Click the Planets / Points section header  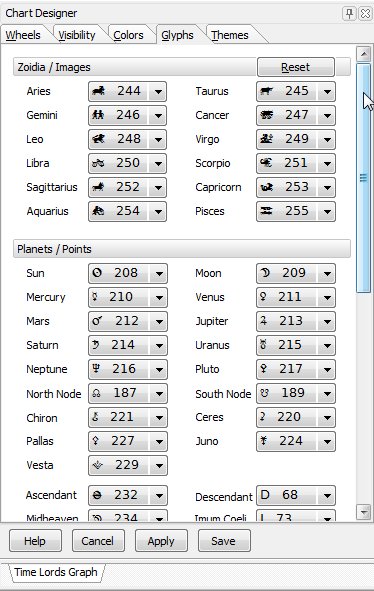coord(182,249)
